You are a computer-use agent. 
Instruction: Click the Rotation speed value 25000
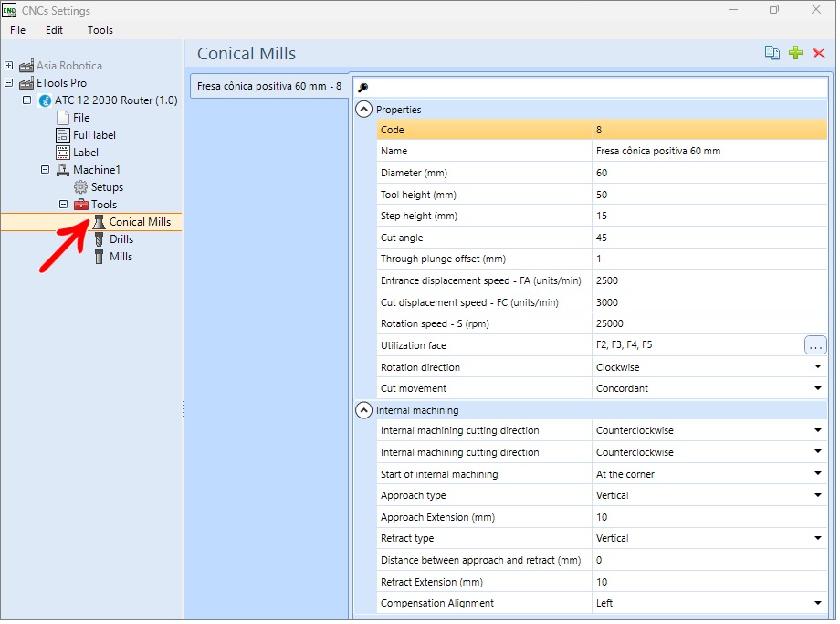coord(711,324)
